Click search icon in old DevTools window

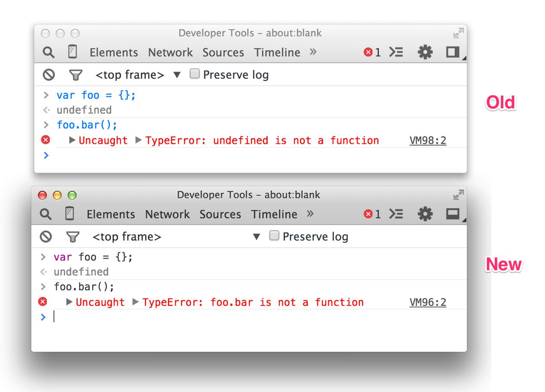[49, 53]
